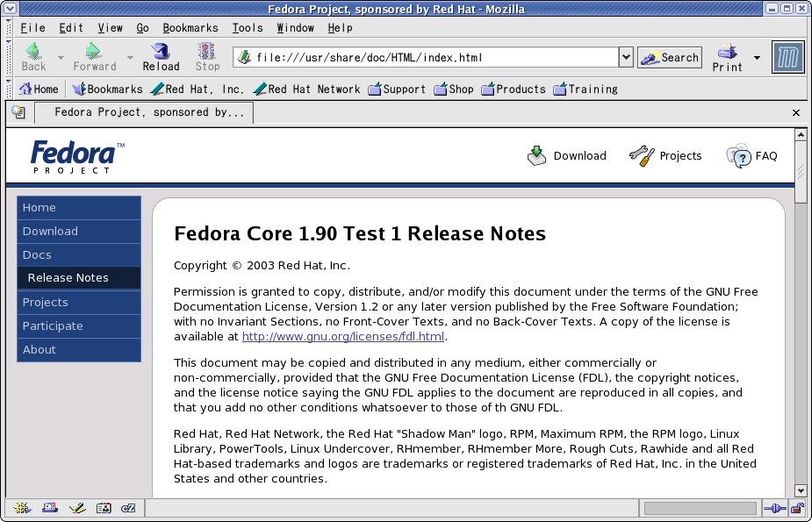Open the Shop bookmark folder
Viewport: 812px width, 522px height.
point(454,89)
